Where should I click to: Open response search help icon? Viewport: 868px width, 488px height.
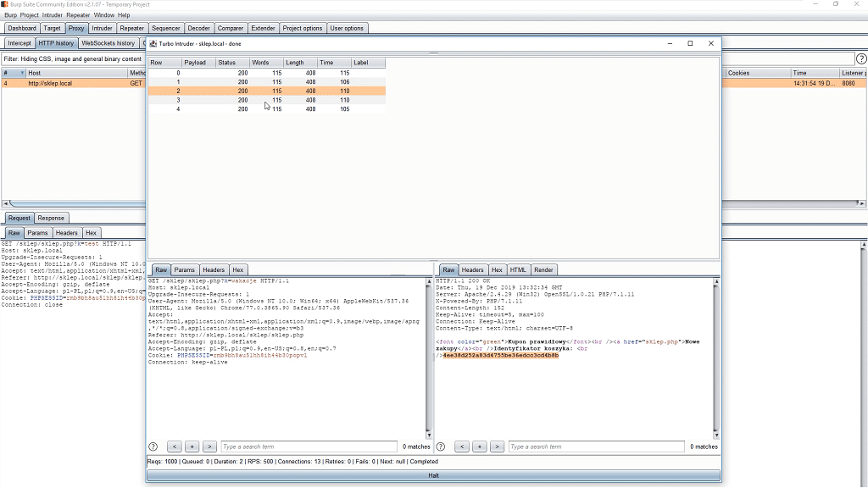click(441, 446)
